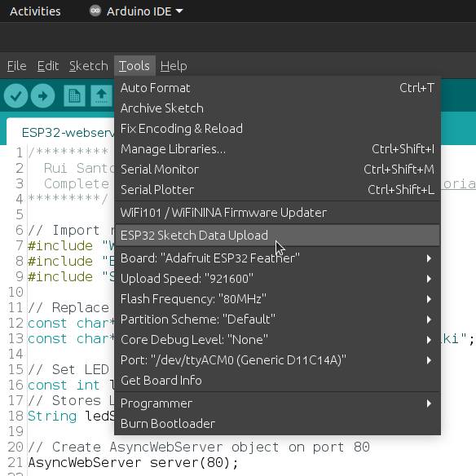This screenshot has height=476, width=476.
Task: Click the #include directive on line 9
Action: pyautogui.click(x=60, y=276)
